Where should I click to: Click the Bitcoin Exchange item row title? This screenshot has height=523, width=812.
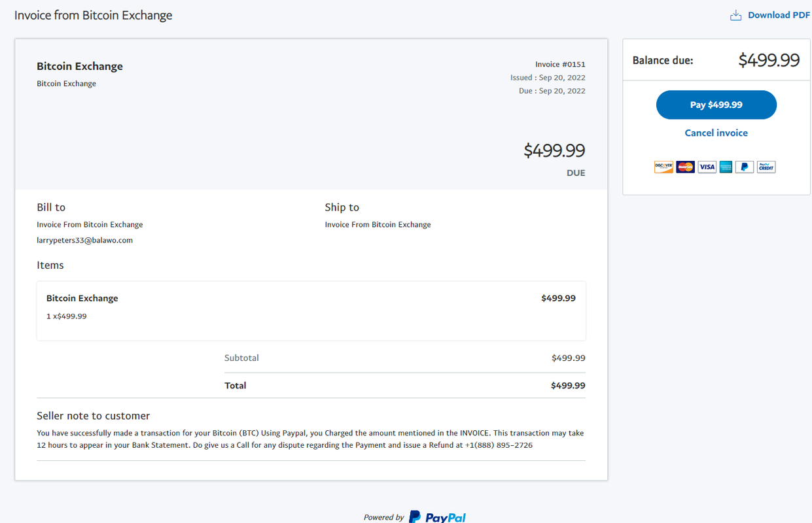coord(82,298)
